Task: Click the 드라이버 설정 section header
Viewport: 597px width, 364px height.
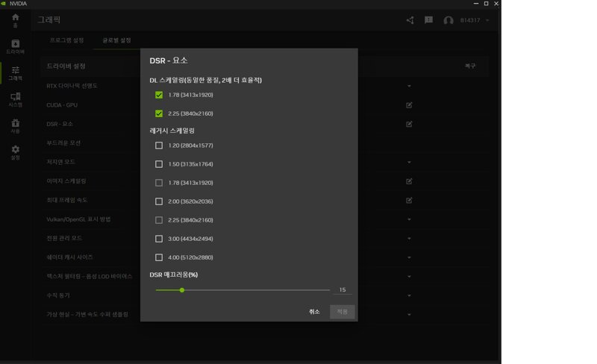Action: click(x=66, y=66)
